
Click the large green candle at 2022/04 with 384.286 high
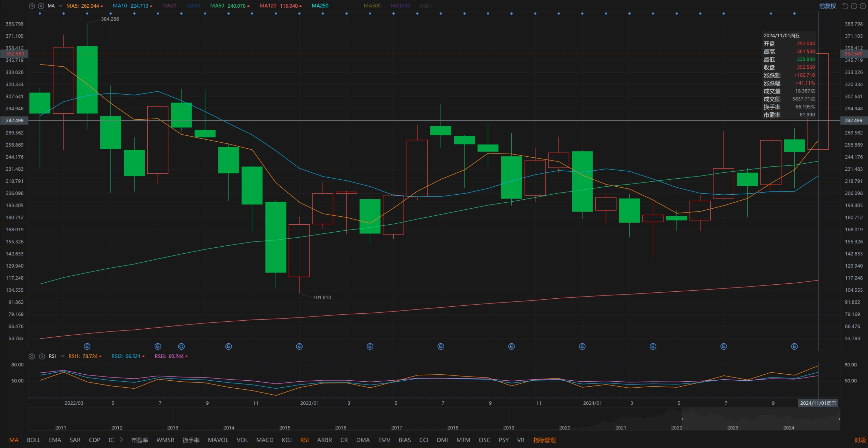[87, 80]
